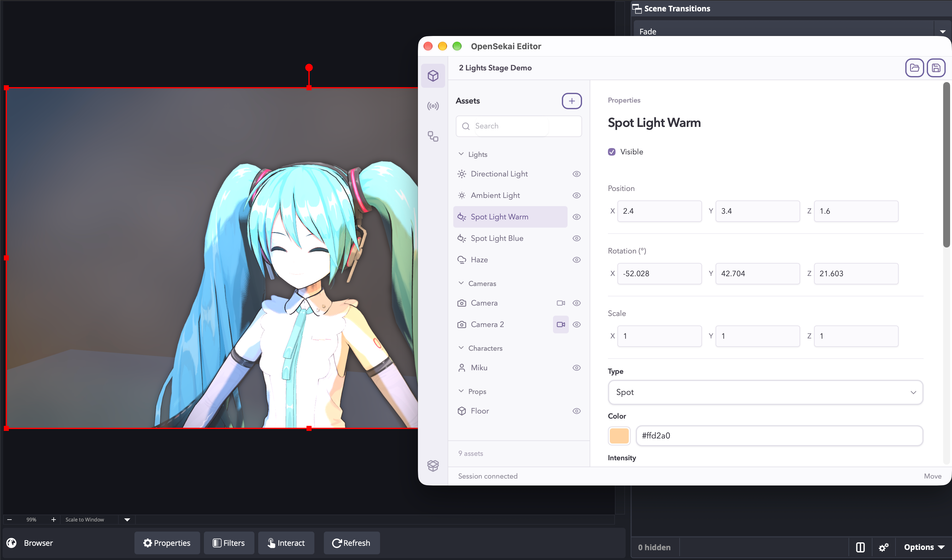Open the scene cube tab in editor sidebar
Screen dimensions: 952x560
[x=433, y=75]
